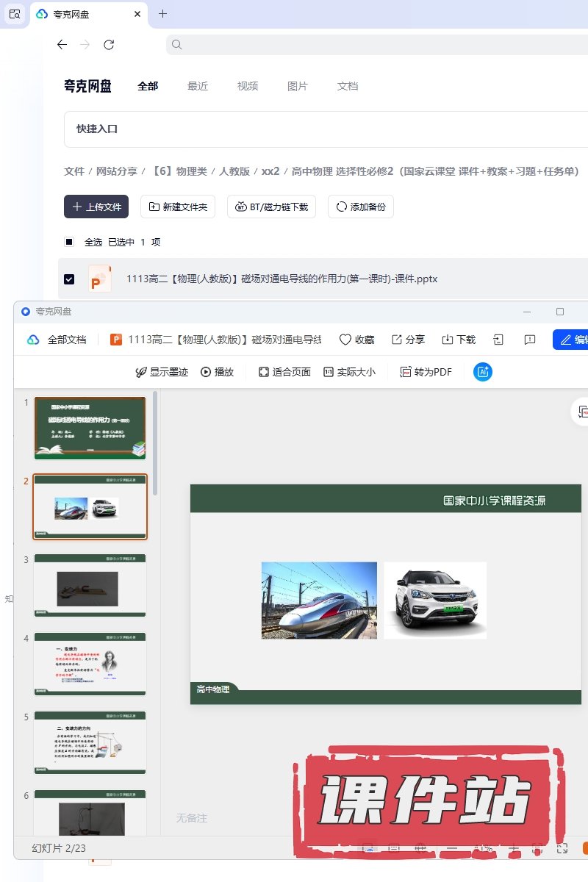Screen dimensions: 588x882
Task: Open the 人教版 breadcrumb folder
Action: coord(234,171)
